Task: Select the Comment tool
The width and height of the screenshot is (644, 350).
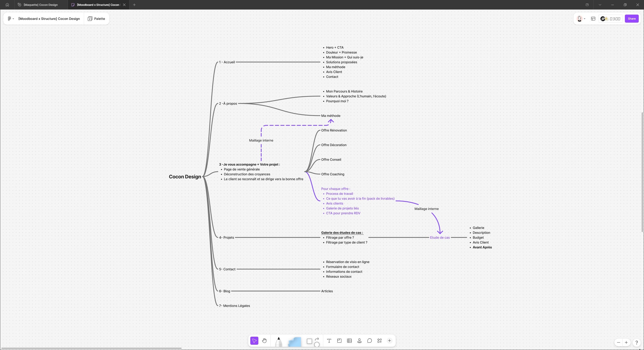Action: 369,341
